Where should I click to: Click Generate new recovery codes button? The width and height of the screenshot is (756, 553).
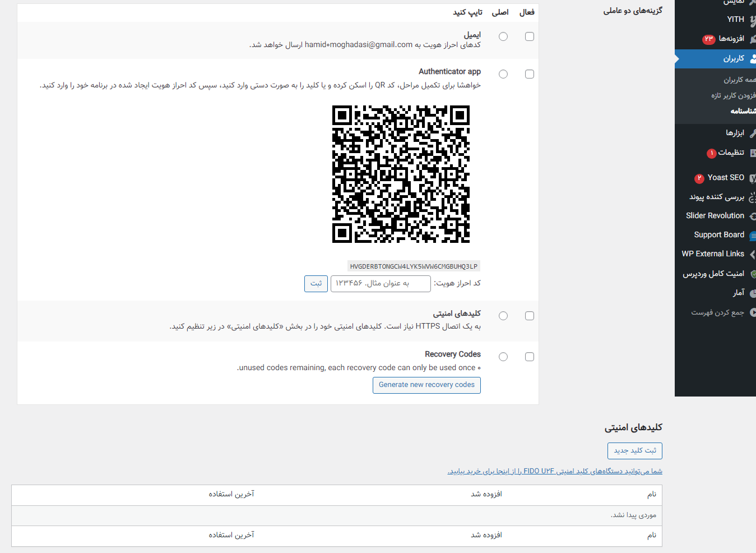point(426,385)
